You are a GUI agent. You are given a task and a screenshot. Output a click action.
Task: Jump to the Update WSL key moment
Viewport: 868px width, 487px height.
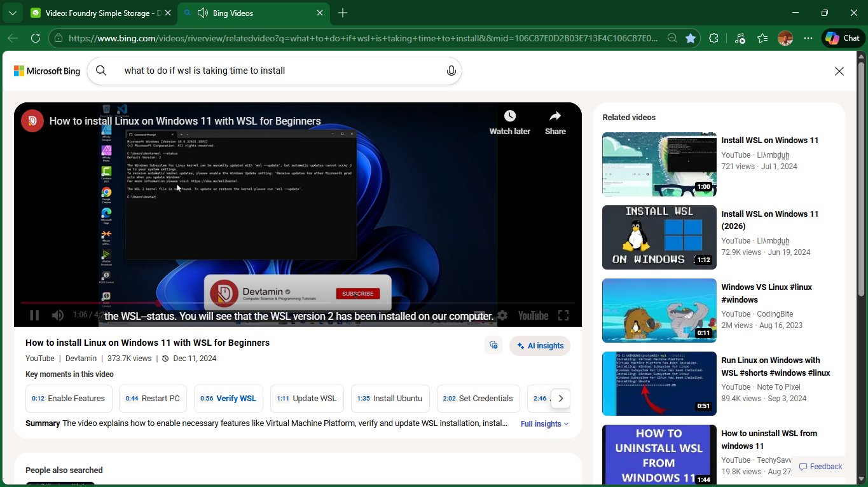point(307,399)
